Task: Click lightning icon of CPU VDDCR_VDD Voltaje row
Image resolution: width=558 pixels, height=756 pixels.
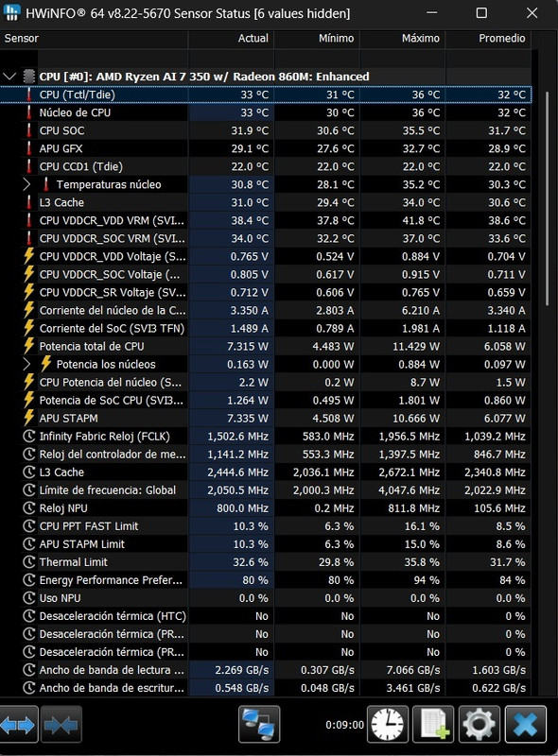Action: (29, 256)
